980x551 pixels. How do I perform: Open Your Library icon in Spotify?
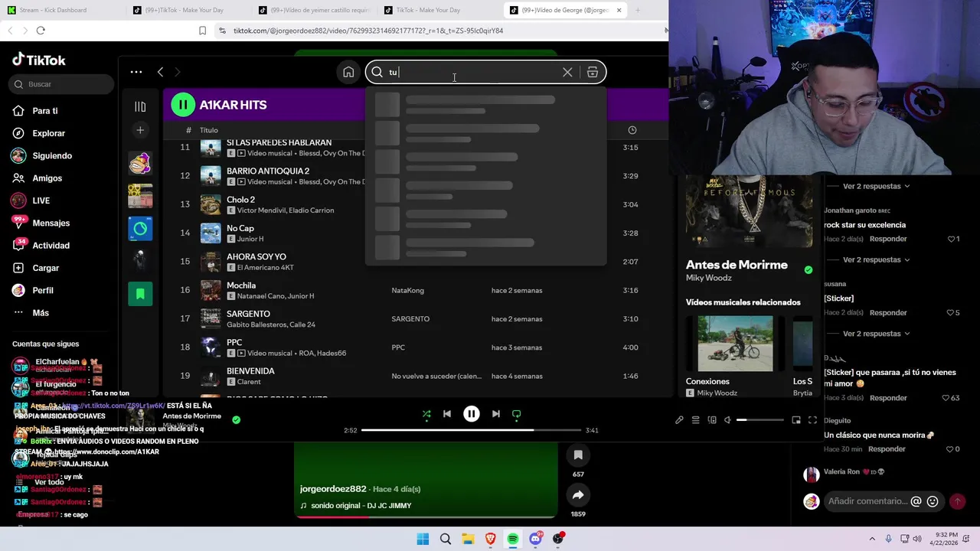pos(140,107)
